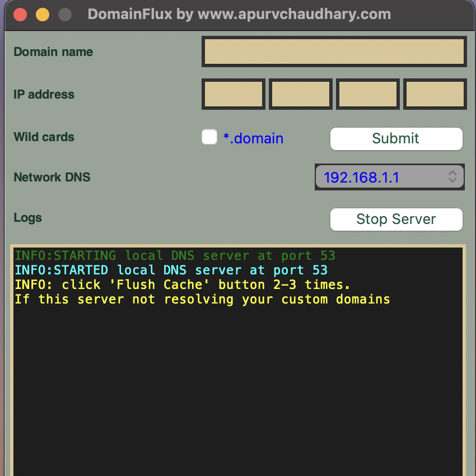Click the blue *.domain label text

253,138
